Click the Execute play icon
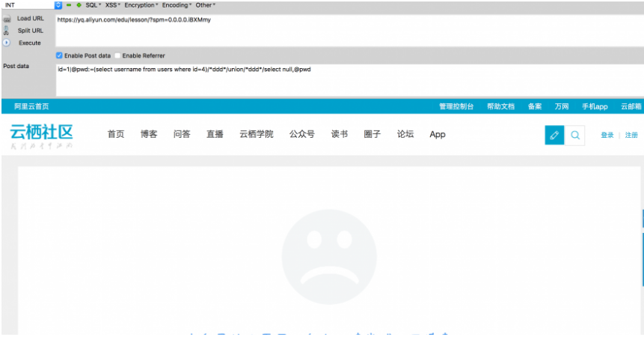Screen dimensions: 644x340 tap(7, 43)
